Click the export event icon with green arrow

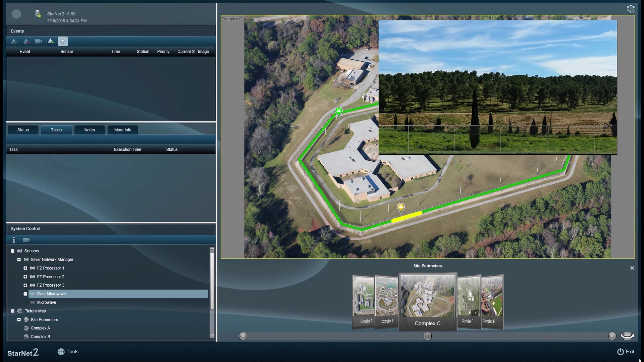click(x=51, y=41)
